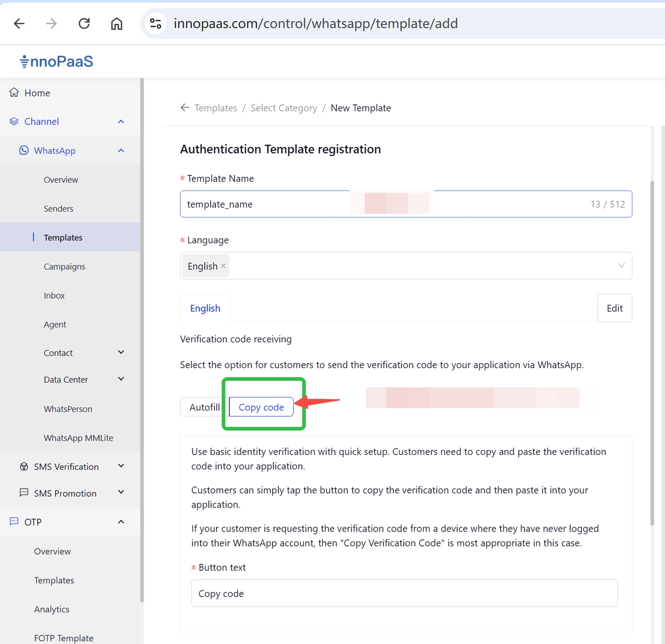This screenshot has height=644, width=665.
Task: Reload the page with refresh icon
Action: pos(84,23)
